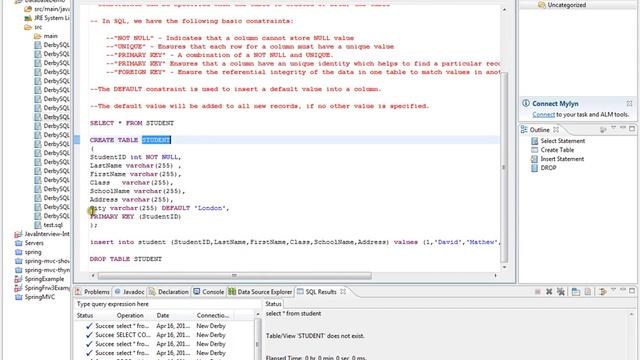Click the editor scroll-right arrow

click(496, 276)
